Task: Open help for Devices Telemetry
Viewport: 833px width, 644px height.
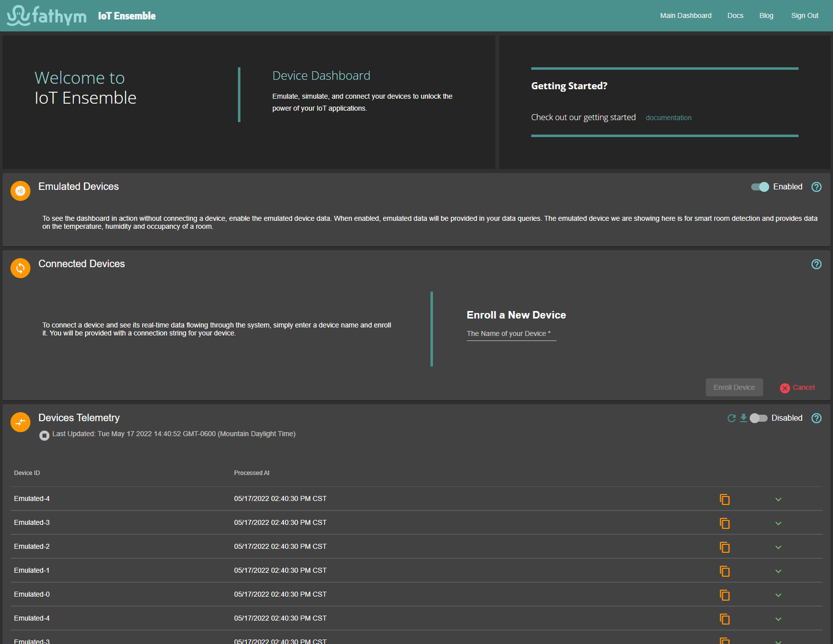Action: (817, 418)
